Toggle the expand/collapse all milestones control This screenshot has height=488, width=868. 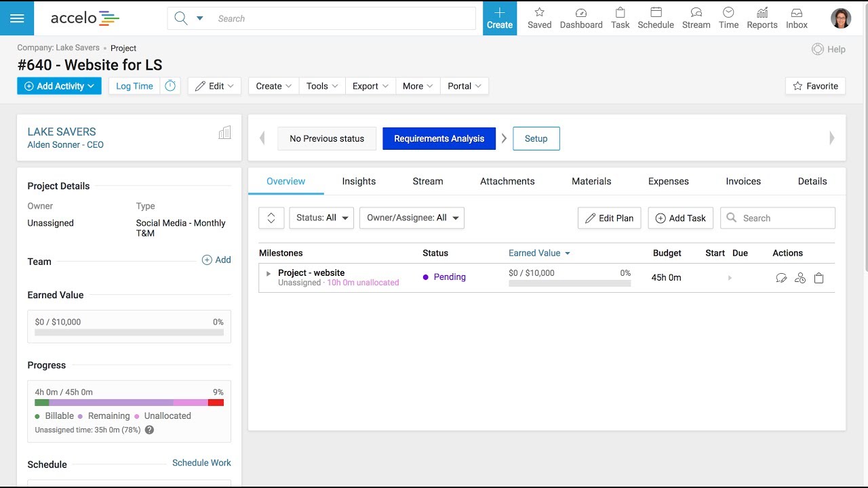271,218
